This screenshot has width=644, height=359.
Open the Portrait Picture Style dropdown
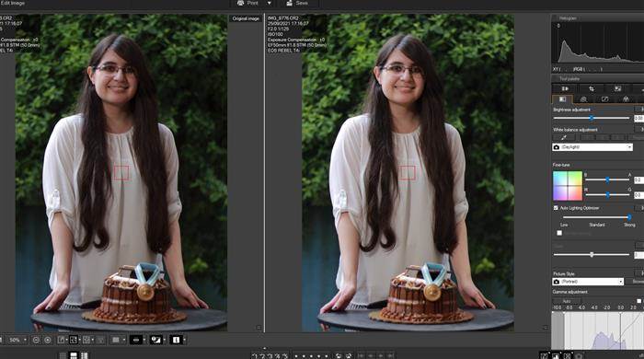pyautogui.click(x=588, y=282)
